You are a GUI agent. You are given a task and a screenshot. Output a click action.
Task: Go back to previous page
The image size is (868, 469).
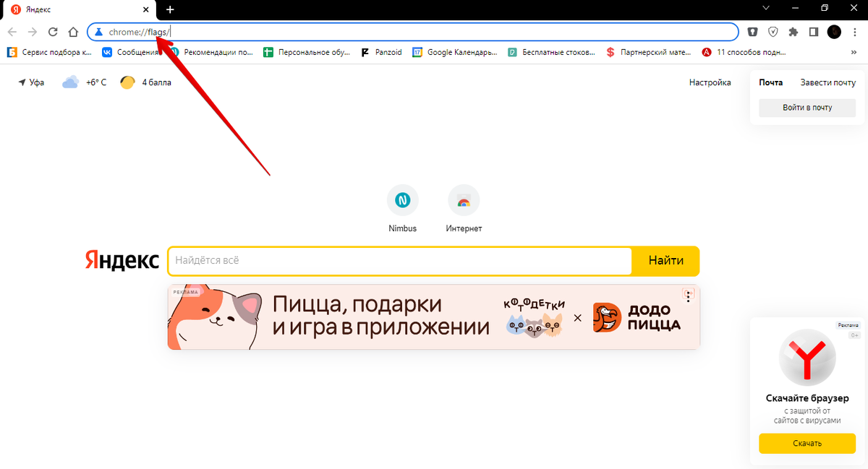[12, 32]
